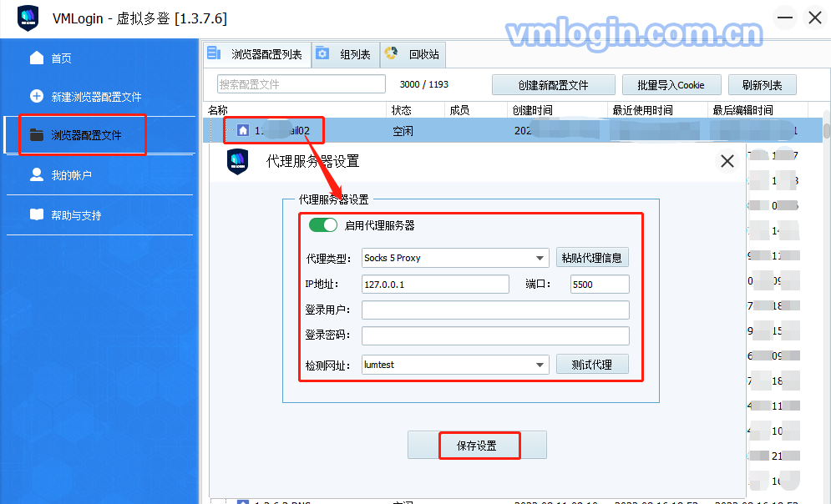Click the Home house icon in sidebar

[37, 58]
